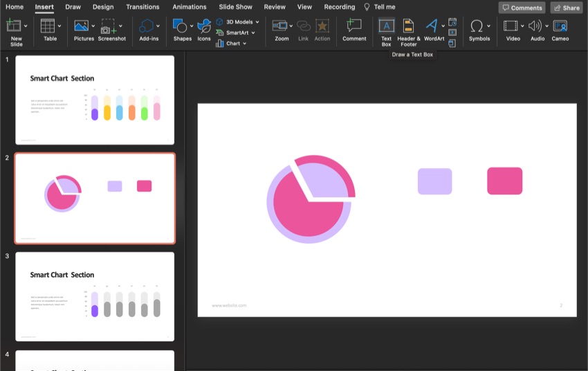Click the Comment icon in ribbon
This screenshot has height=371, width=588.
[x=354, y=26]
